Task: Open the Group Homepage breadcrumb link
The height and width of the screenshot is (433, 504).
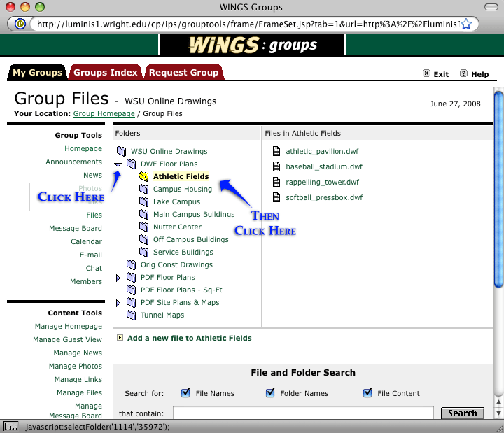Action: (x=104, y=113)
